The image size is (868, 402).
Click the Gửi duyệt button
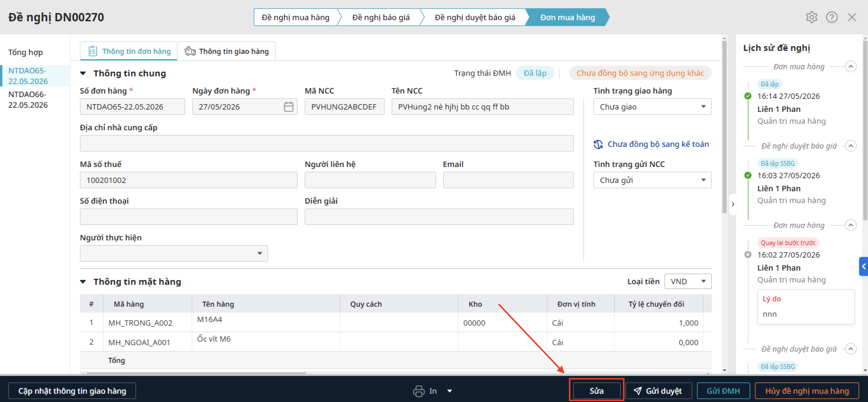(659, 391)
